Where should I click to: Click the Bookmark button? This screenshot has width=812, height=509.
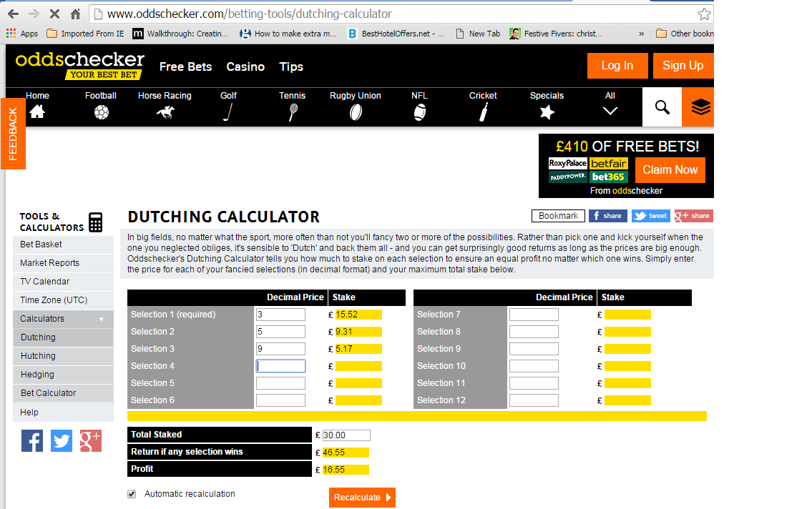tap(558, 216)
